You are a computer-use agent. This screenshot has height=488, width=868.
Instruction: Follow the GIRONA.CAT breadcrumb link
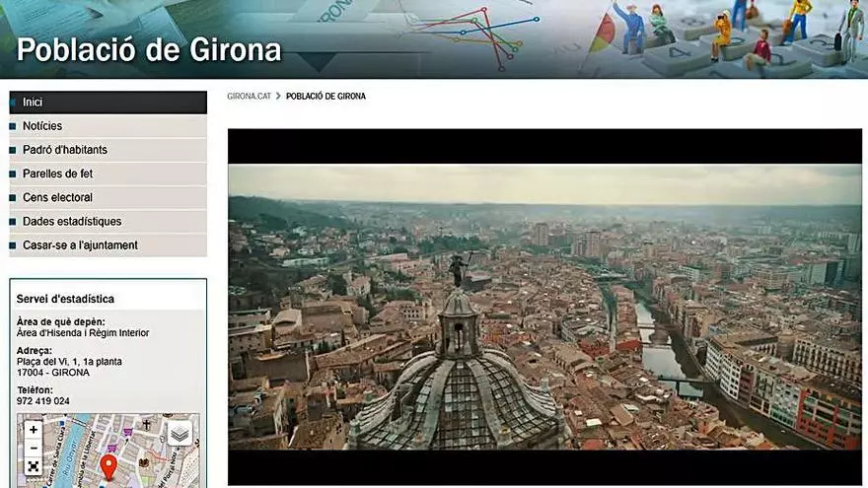tap(249, 97)
